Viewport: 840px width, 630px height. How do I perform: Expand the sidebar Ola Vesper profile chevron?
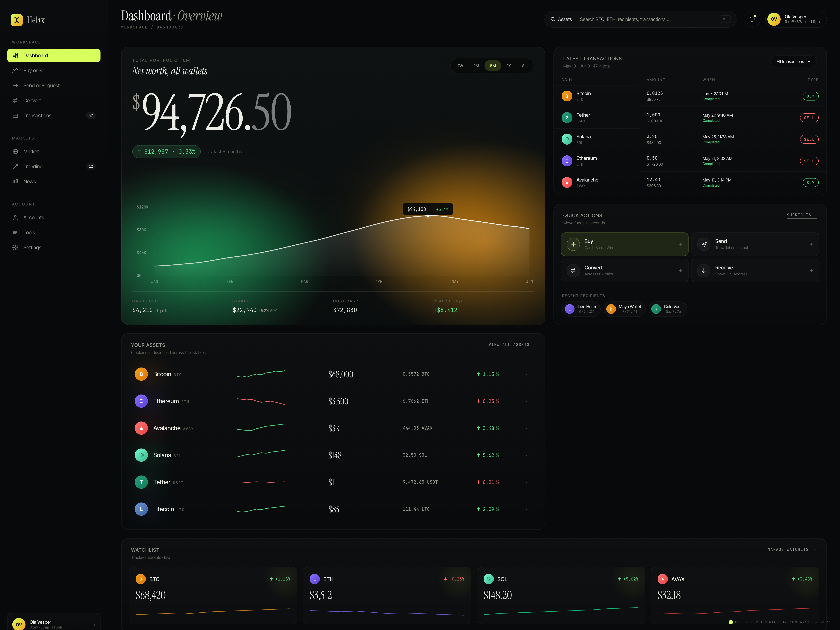pyautogui.click(x=94, y=625)
